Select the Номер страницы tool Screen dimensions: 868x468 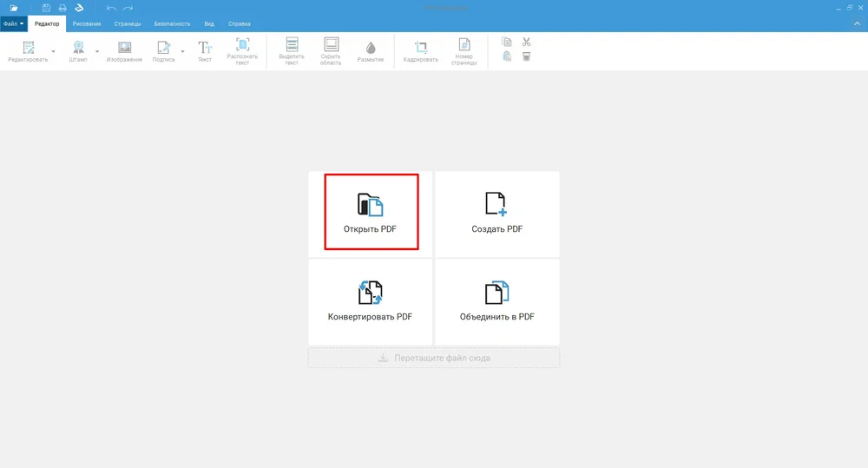[x=464, y=51]
